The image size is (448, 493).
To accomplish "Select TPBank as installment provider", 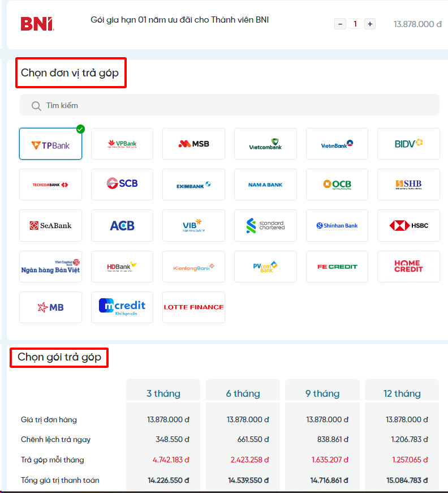I will 50,144.
